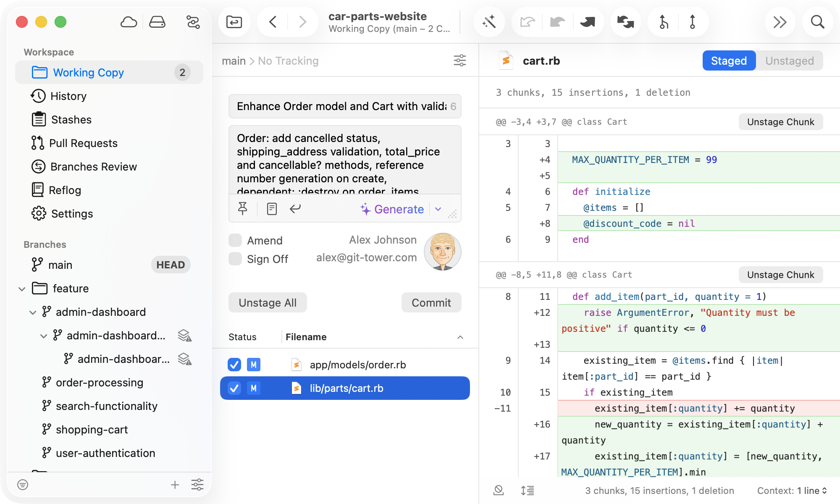Open quick actions with the magic wand icon
The width and height of the screenshot is (840, 504).
point(489,22)
